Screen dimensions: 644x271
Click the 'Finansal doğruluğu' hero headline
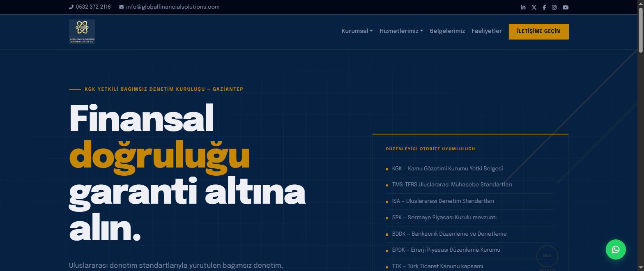click(187, 173)
